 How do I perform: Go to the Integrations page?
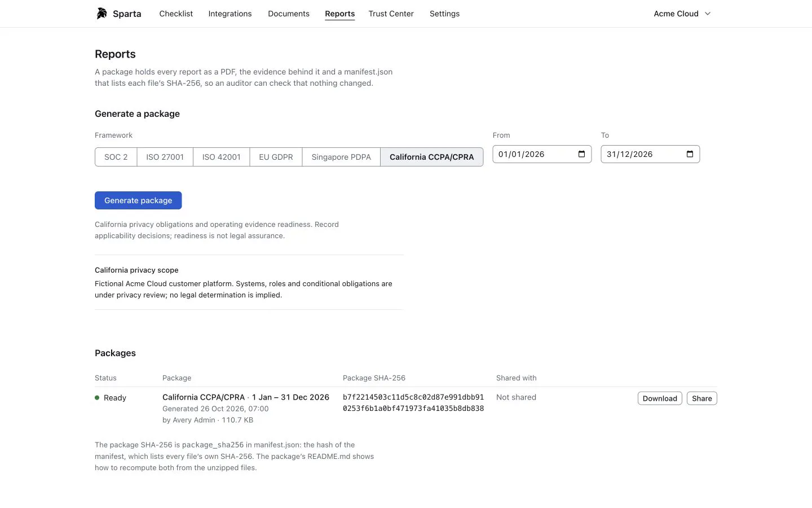click(x=230, y=14)
